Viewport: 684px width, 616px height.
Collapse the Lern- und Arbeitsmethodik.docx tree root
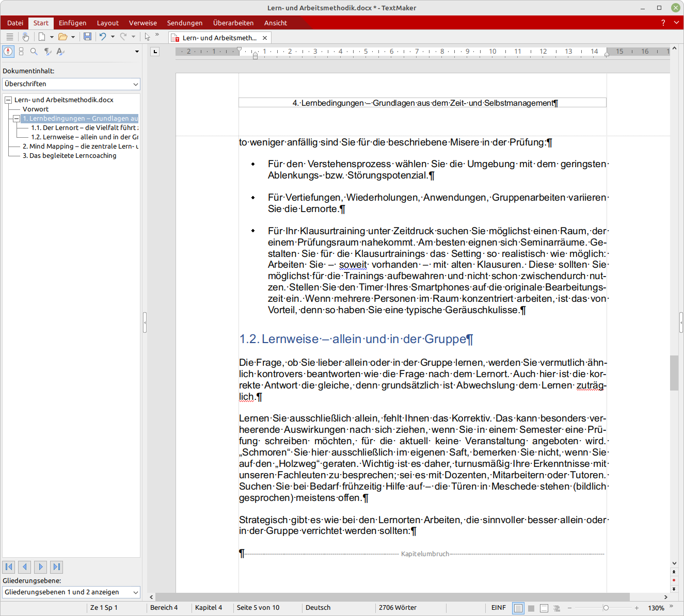click(8, 100)
